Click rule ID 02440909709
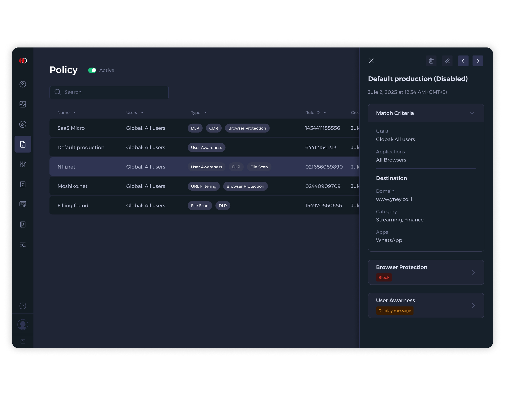This screenshot has width=505, height=420. pyautogui.click(x=323, y=186)
